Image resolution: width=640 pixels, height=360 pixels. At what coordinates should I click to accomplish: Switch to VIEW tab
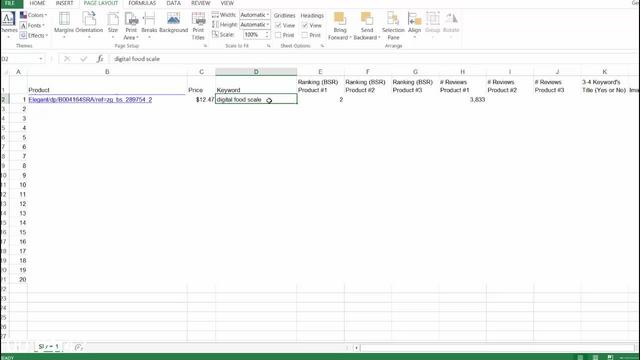pos(227,3)
